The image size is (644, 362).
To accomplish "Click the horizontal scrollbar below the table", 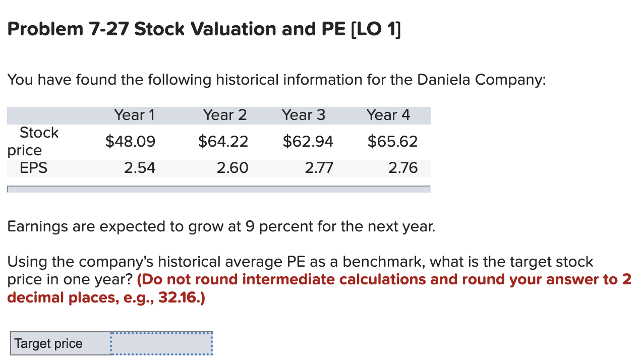I will point(219,189).
